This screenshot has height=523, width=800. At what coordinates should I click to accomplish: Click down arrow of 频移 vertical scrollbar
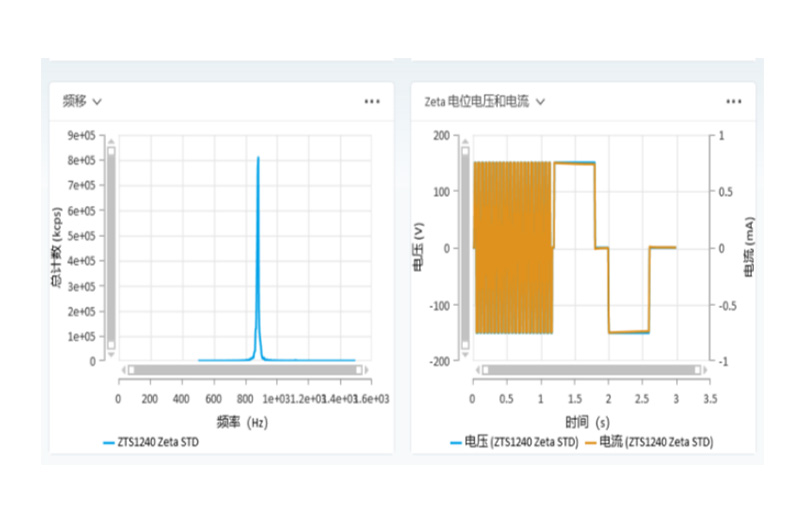[x=111, y=355]
